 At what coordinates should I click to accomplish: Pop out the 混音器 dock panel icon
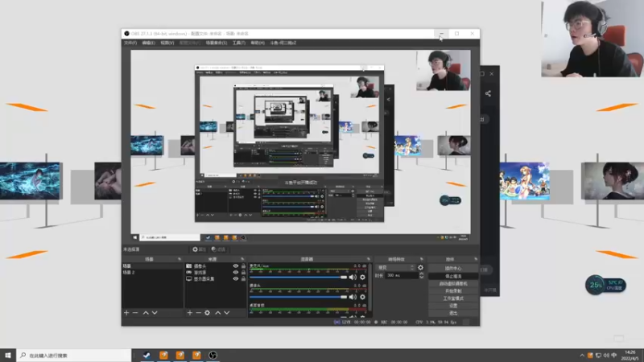tap(369, 259)
